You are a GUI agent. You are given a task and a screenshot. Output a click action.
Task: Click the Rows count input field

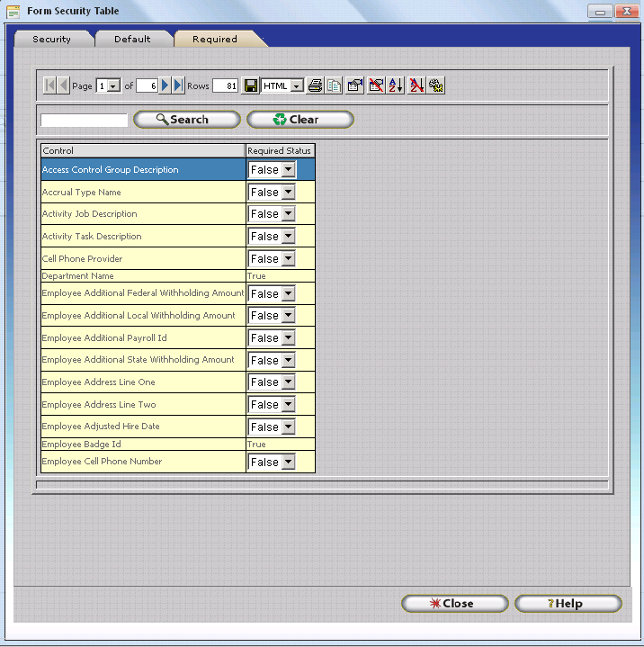click(225, 85)
